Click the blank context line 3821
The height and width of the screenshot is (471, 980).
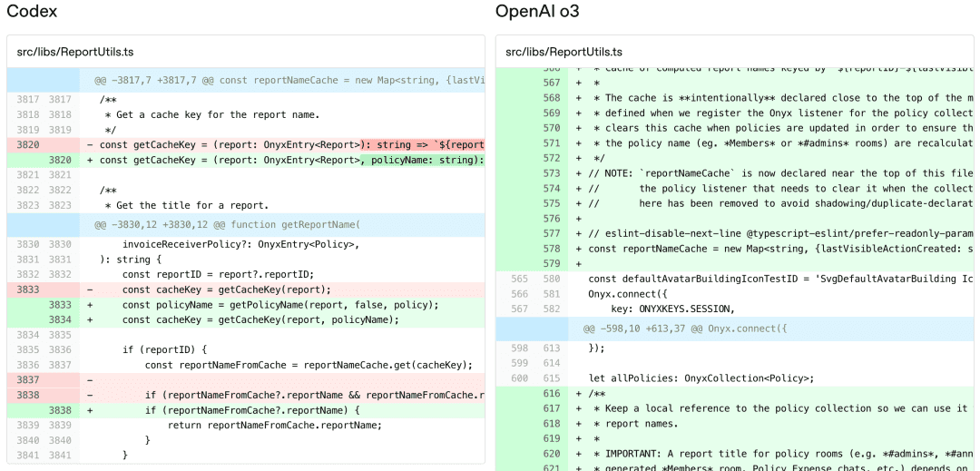coord(246,175)
